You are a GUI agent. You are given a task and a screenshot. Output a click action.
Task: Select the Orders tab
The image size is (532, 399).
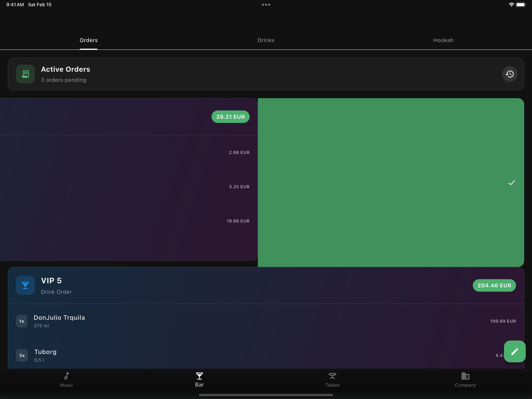89,40
